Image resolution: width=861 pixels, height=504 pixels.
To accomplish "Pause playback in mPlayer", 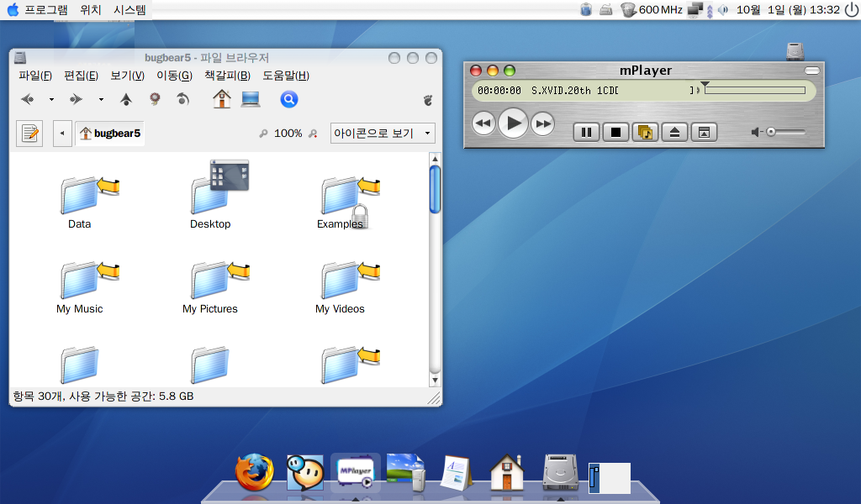I will pyautogui.click(x=586, y=132).
